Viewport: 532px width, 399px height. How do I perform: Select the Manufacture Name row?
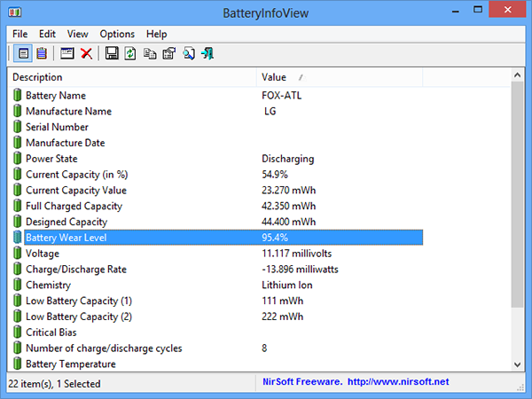coord(215,111)
